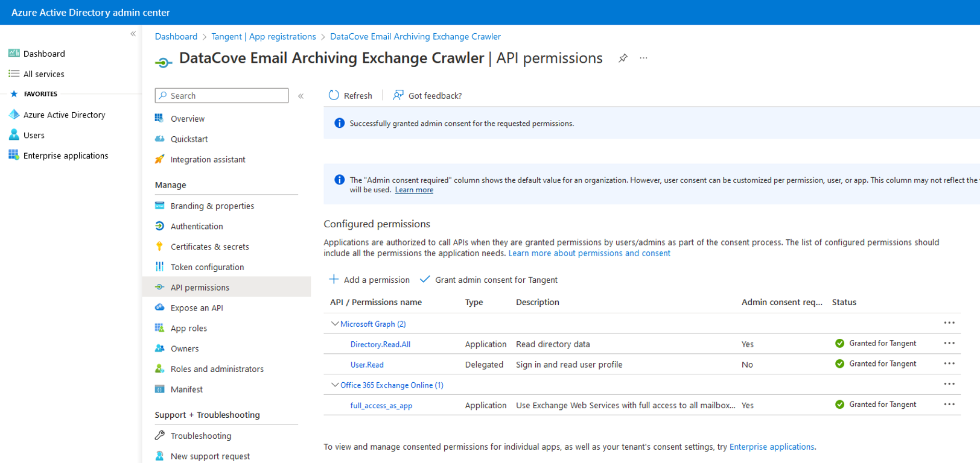980x463 pixels.
Task: Open the Got feedback icon
Action: (x=398, y=95)
